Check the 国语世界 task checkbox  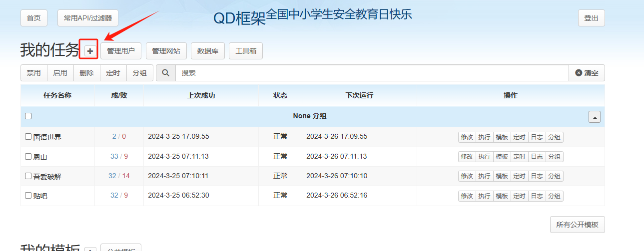point(28,137)
